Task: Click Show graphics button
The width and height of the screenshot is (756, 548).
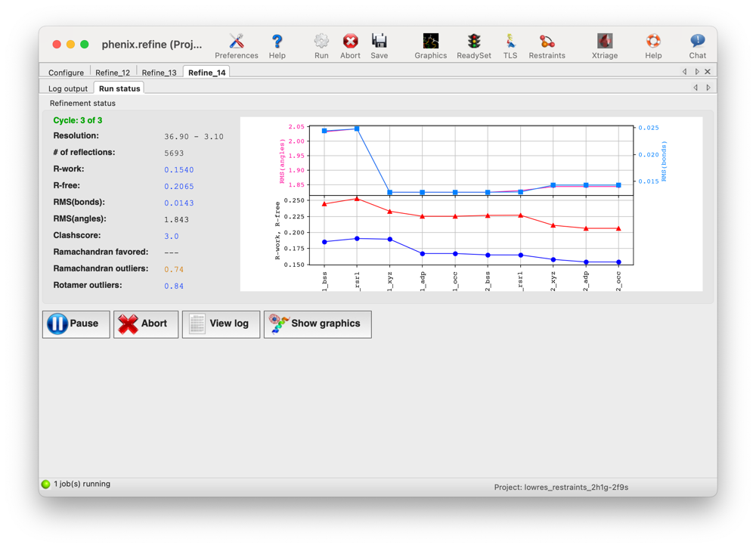Action: (318, 324)
